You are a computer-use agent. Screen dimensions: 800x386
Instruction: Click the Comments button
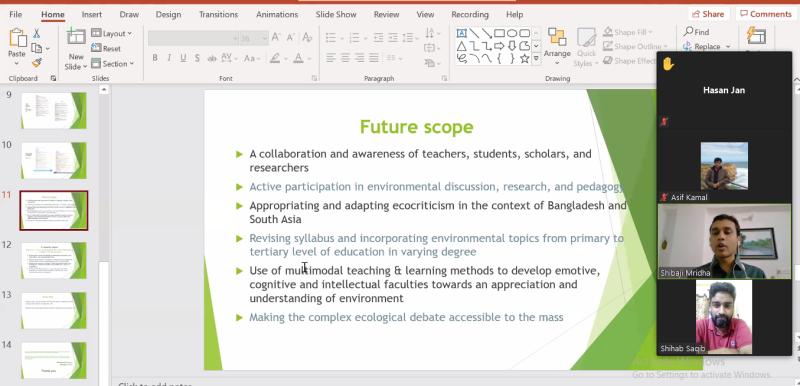[765, 14]
